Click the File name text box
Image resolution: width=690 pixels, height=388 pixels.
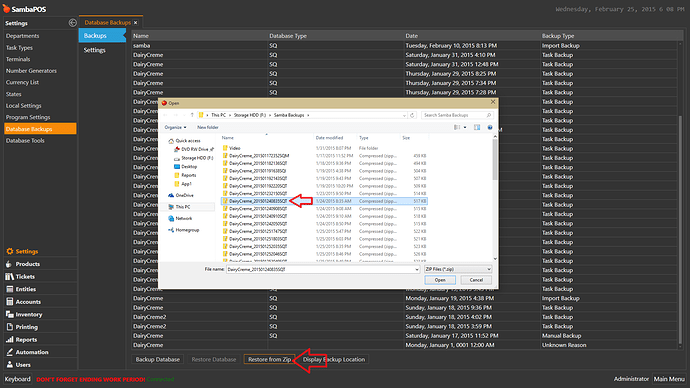click(323, 269)
